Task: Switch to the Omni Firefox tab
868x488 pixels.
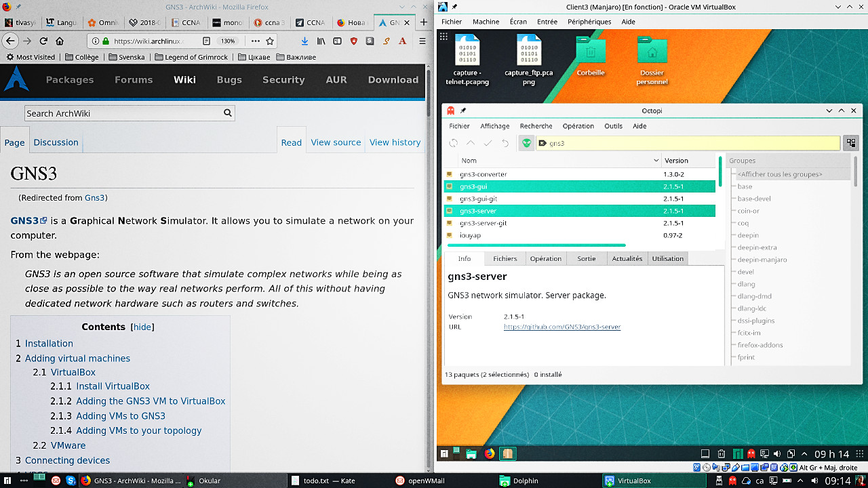Action: click(103, 22)
